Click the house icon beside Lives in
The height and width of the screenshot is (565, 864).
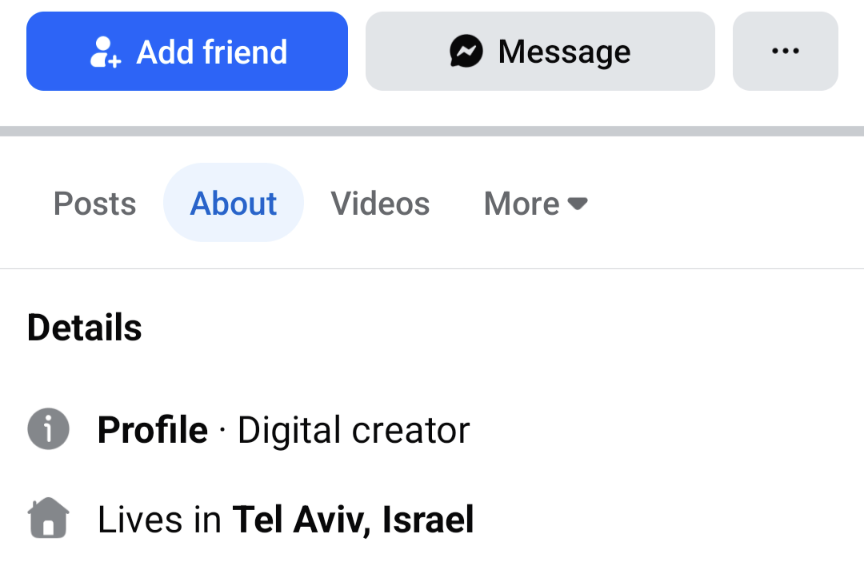coord(48,519)
